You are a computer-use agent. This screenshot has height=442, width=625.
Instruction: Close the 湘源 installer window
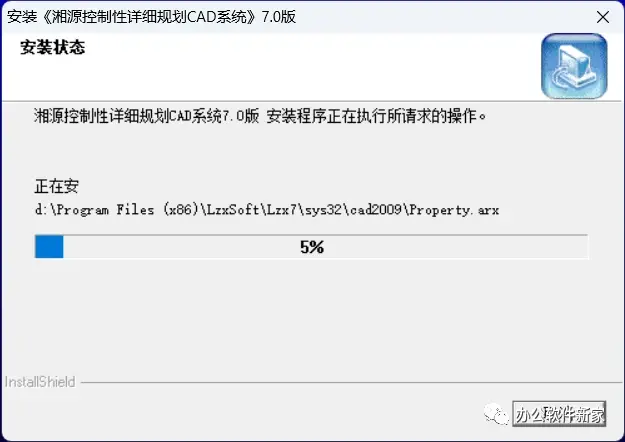click(x=603, y=17)
